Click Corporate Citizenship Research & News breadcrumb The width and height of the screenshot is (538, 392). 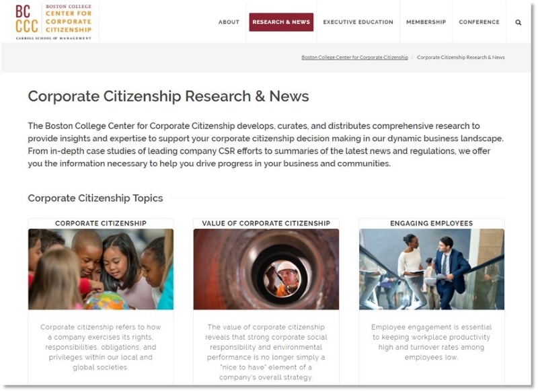pyautogui.click(x=461, y=57)
